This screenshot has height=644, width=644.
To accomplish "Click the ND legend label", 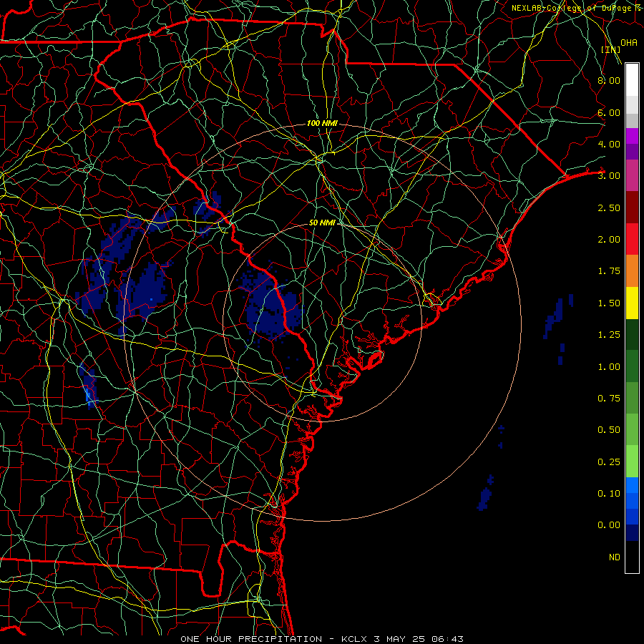I will click(615, 557).
